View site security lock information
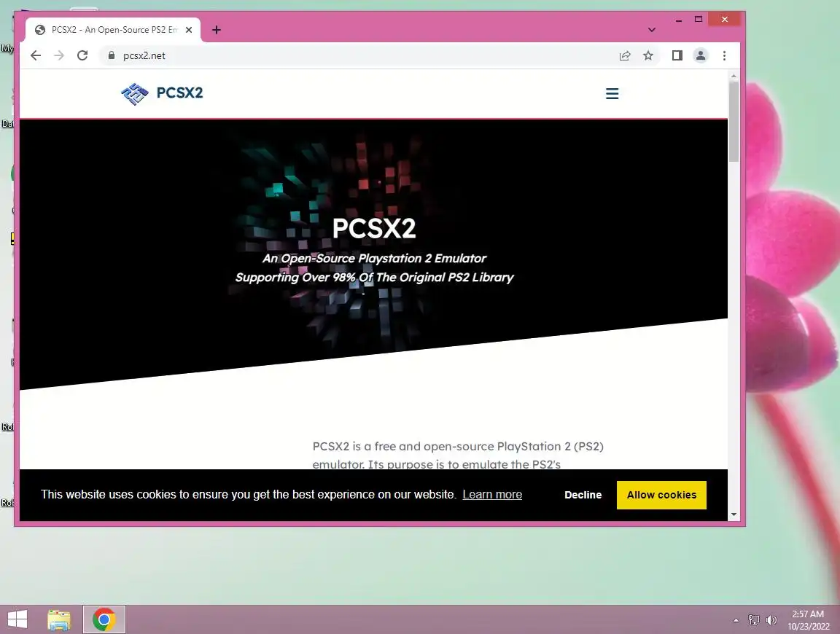The image size is (840, 634). (x=112, y=55)
